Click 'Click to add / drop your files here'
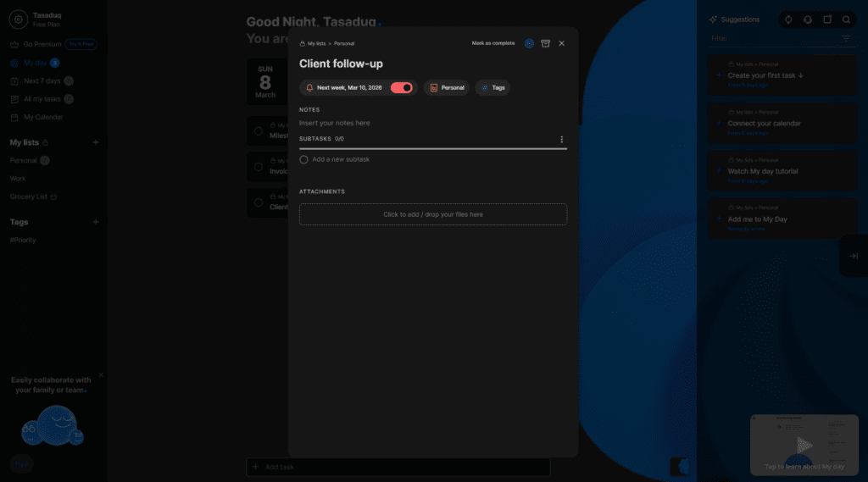868x482 pixels. [433, 214]
